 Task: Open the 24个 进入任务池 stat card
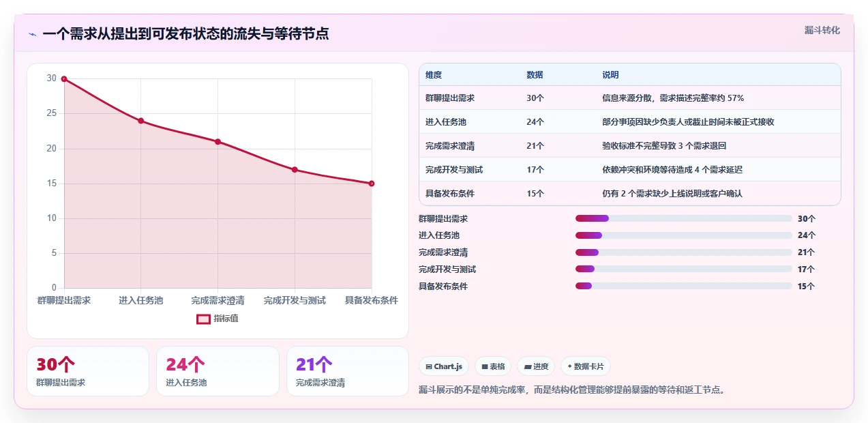click(218, 371)
